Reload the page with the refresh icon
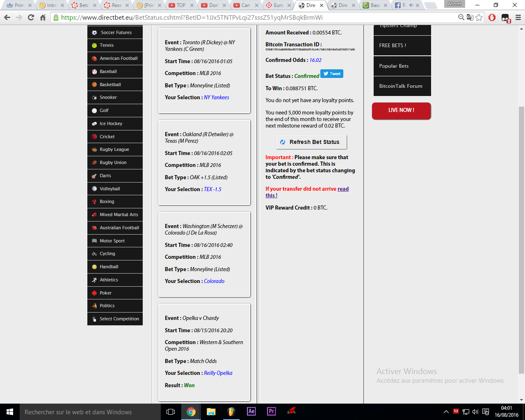The height and width of the screenshot is (420, 525). tap(31, 18)
